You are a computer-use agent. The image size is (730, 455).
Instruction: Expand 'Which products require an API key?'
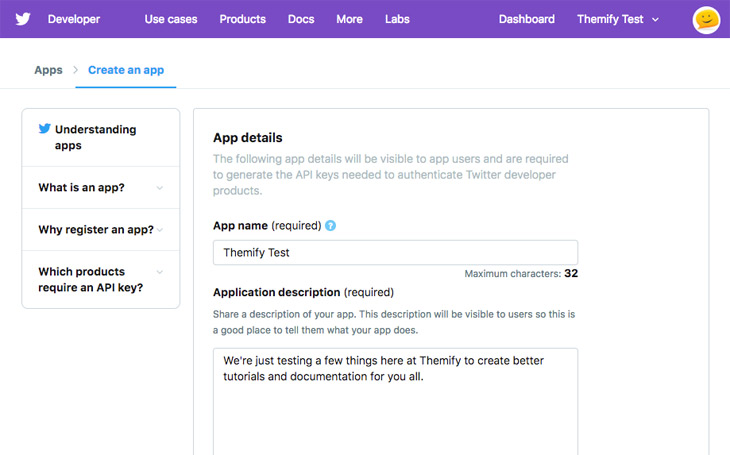click(101, 279)
